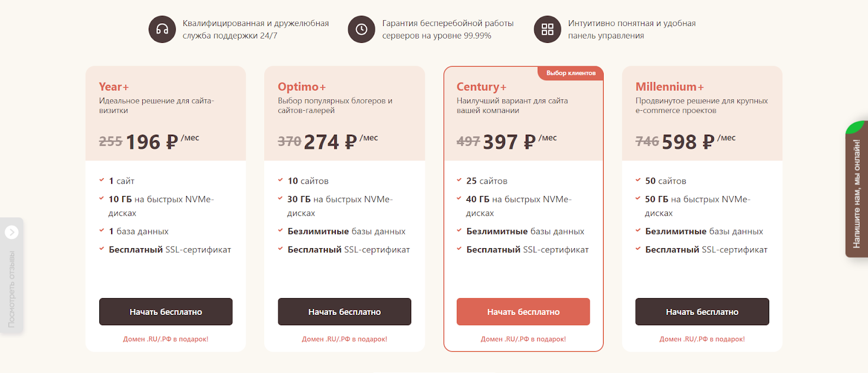Click checkmark icon beside '1 сайт'
This screenshot has width=868, height=373.
[101, 180]
